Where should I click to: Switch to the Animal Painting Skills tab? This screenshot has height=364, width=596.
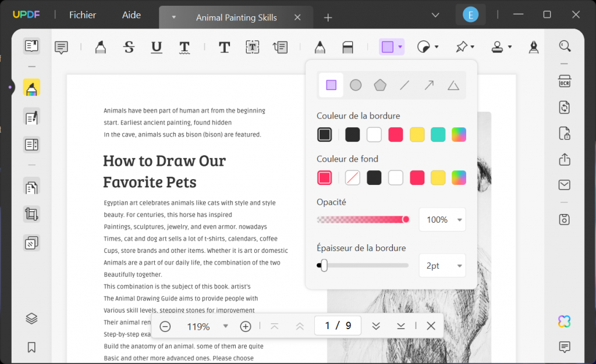(236, 17)
